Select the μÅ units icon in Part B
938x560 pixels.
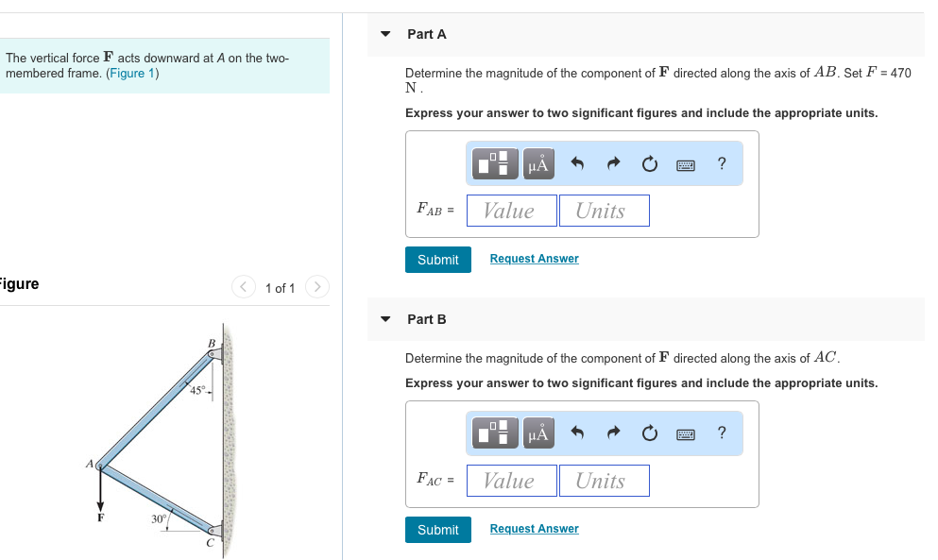tap(537, 433)
